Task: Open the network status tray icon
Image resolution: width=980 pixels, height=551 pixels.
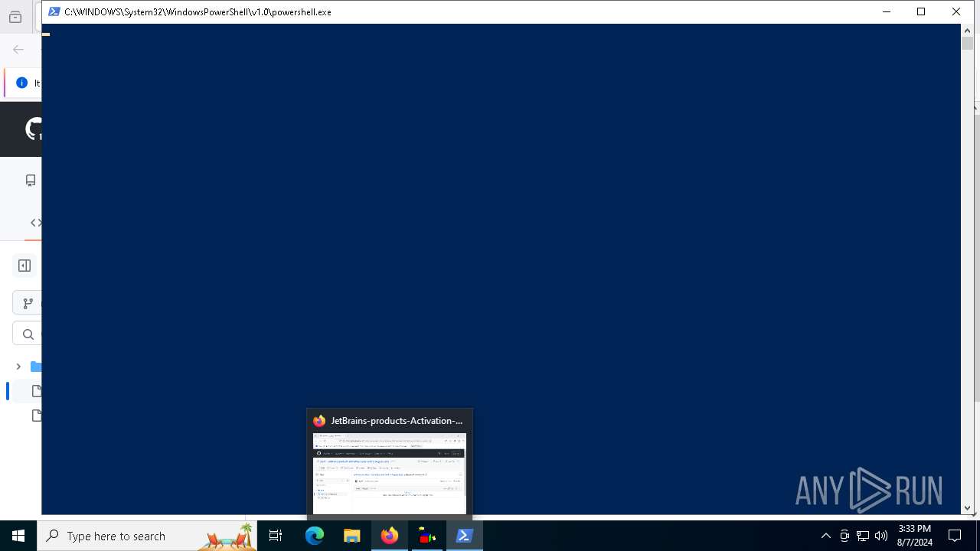Action: click(x=863, y=536)
